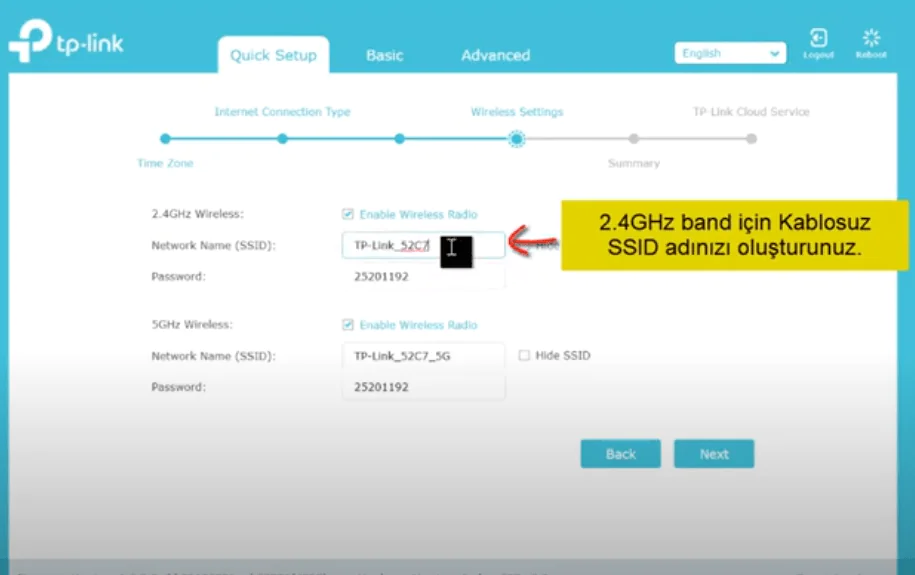
Task: Click the 5GHz Password field
Action: pos(423,386)
